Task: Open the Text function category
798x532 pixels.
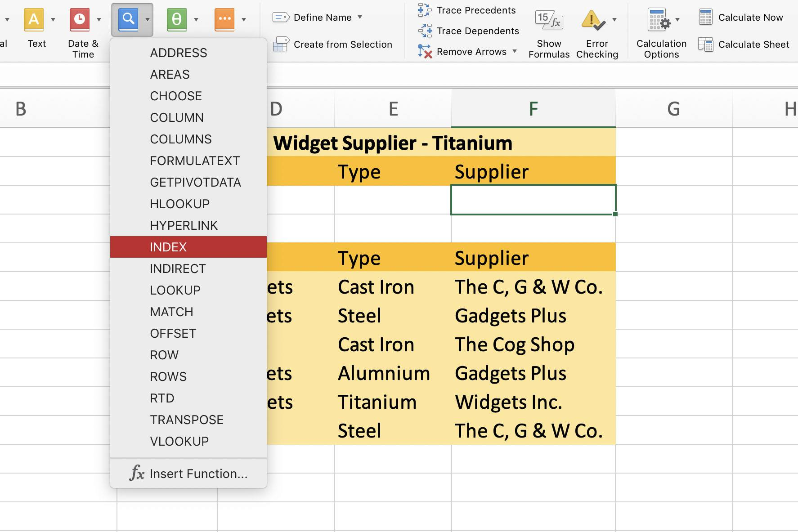Action: pos(35,19)
